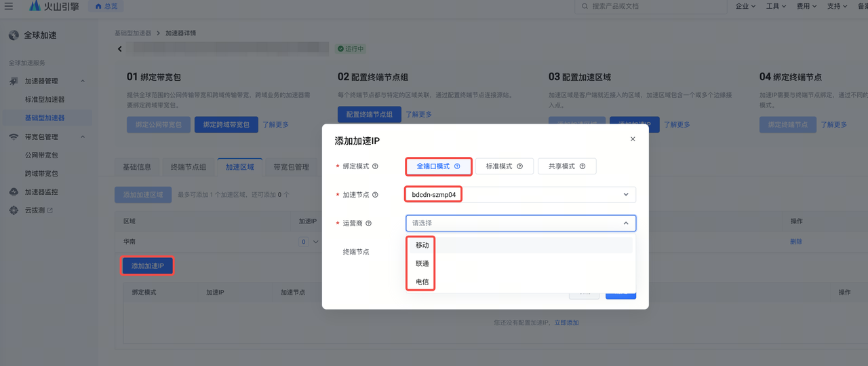Close the 添加加速IP dialog
This screenshot has height=366, width=868.
633,139
